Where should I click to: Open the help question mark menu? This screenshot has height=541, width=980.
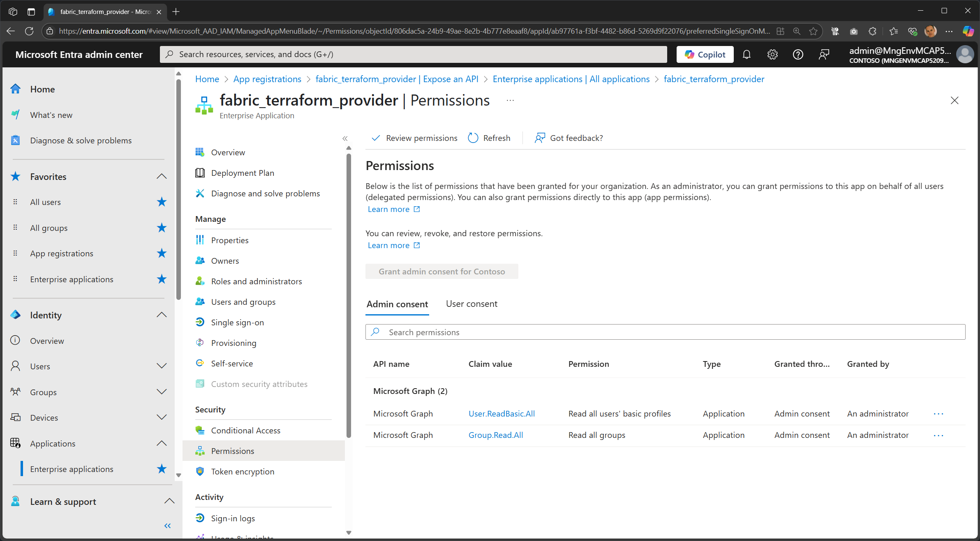coord(798,54)
